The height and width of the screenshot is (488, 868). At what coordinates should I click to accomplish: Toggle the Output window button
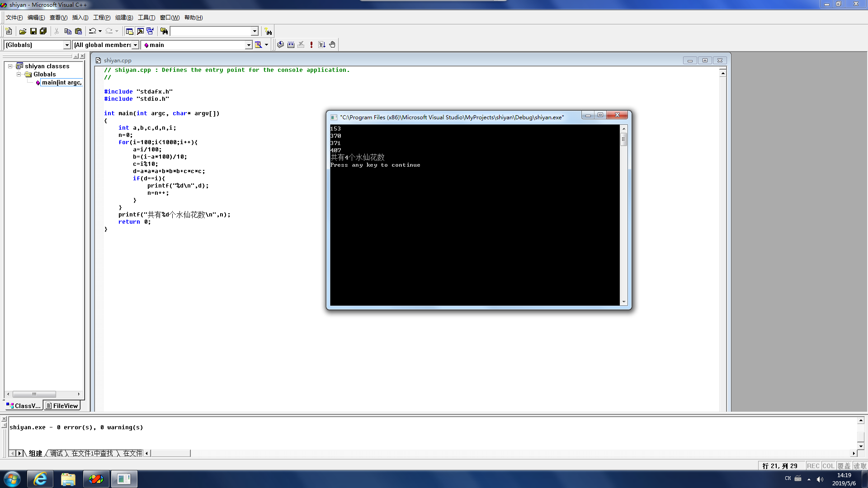click(x=140, y=31)
